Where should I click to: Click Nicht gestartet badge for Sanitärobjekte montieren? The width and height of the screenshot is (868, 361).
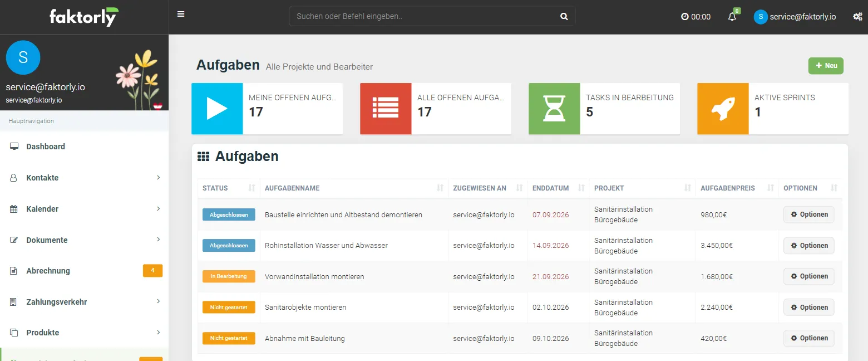229,308
